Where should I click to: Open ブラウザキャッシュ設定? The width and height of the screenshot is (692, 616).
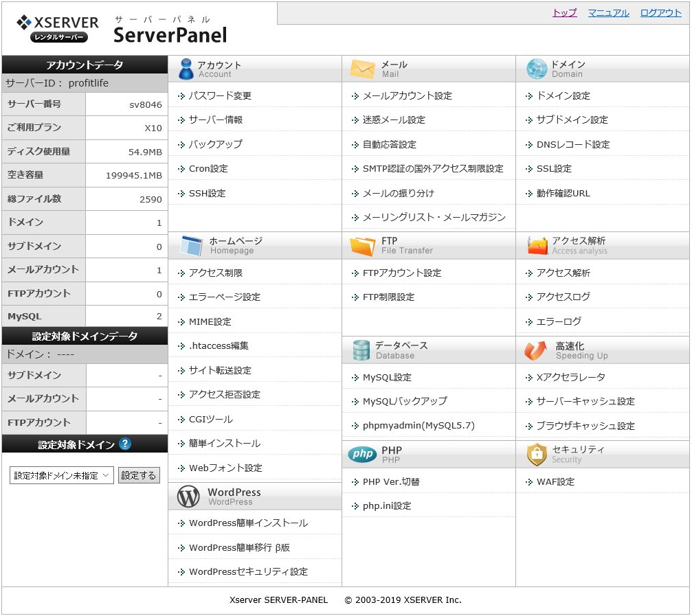tap(585, 426)
